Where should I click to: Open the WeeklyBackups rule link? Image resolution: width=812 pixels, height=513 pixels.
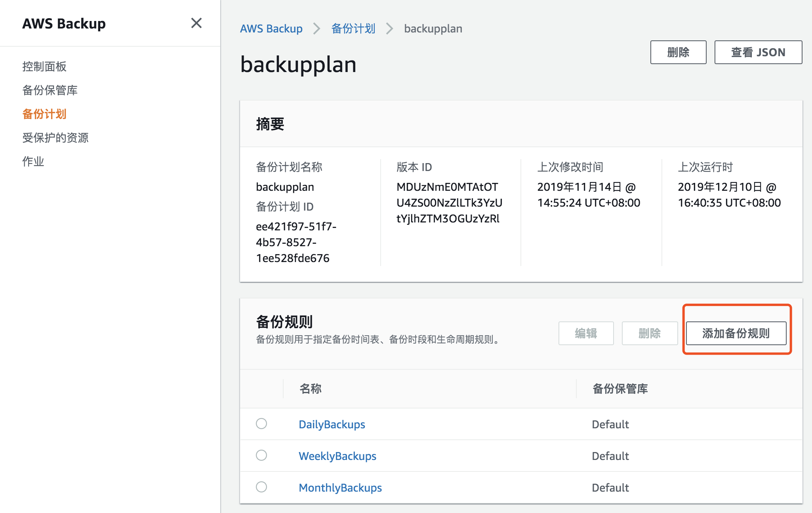[337, 456]
